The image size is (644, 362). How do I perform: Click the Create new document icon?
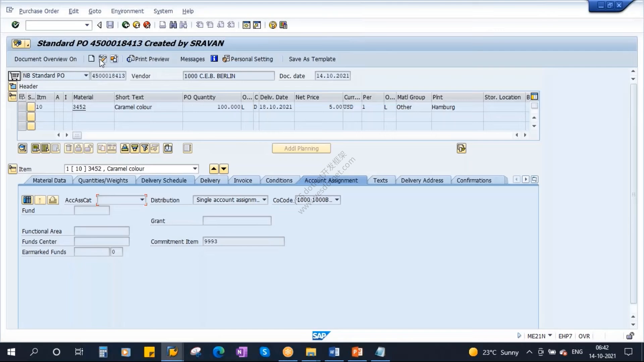tap(91, 59)
